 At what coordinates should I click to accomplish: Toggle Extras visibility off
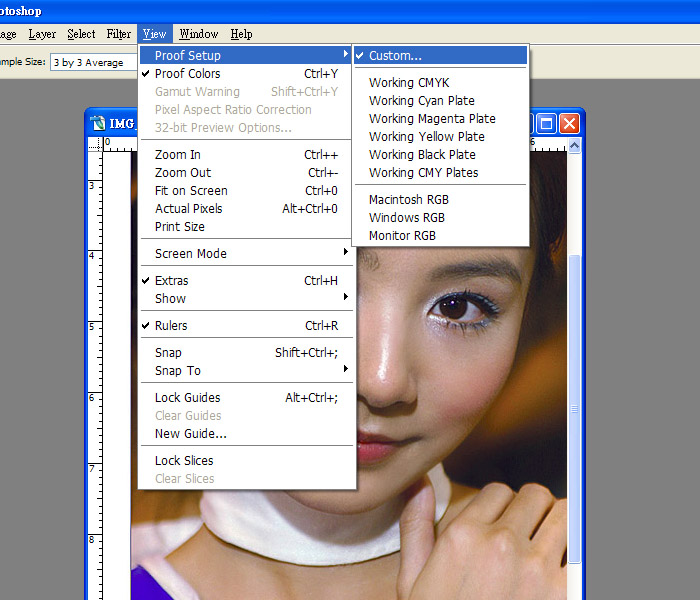pyautogui.click(x=171, y=281)
